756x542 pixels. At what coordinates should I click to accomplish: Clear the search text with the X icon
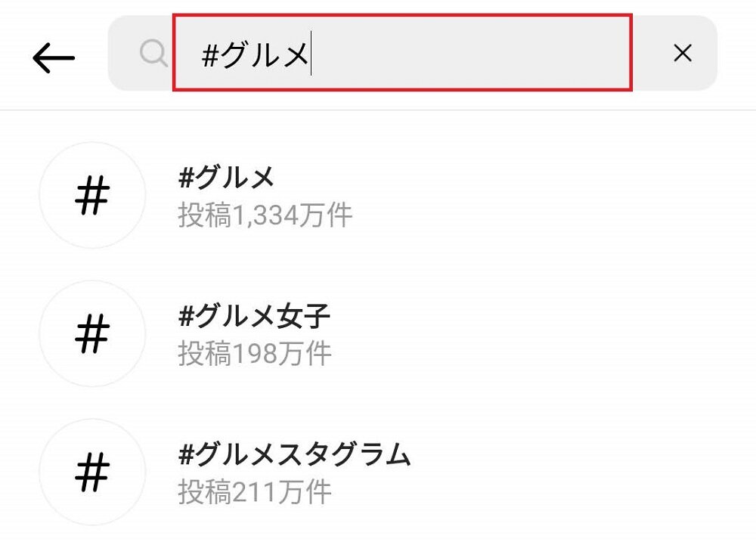click(683, 53)
